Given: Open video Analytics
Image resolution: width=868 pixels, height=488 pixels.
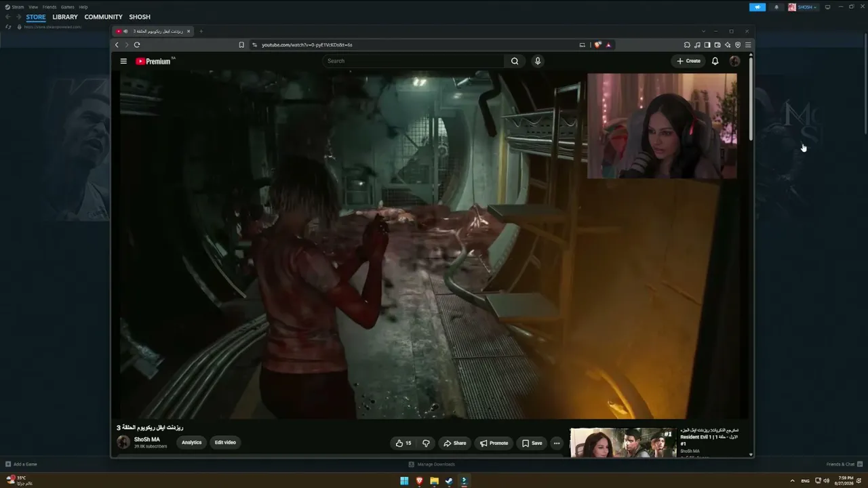Looking at the screenshot, I should [x=192, y=443].
